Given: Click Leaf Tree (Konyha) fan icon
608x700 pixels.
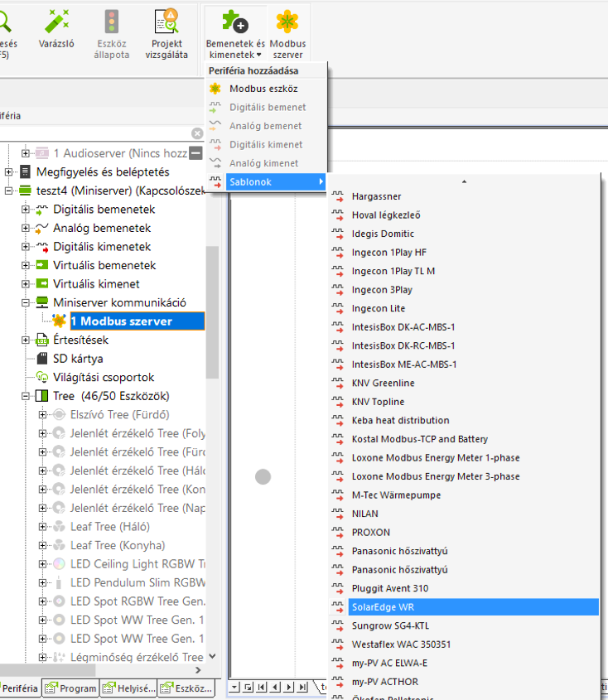Looking at the screenshot, I should coord(59,546).
